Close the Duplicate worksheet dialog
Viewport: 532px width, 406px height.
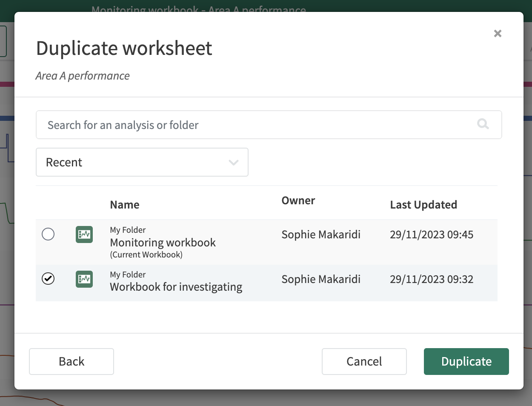498,34
